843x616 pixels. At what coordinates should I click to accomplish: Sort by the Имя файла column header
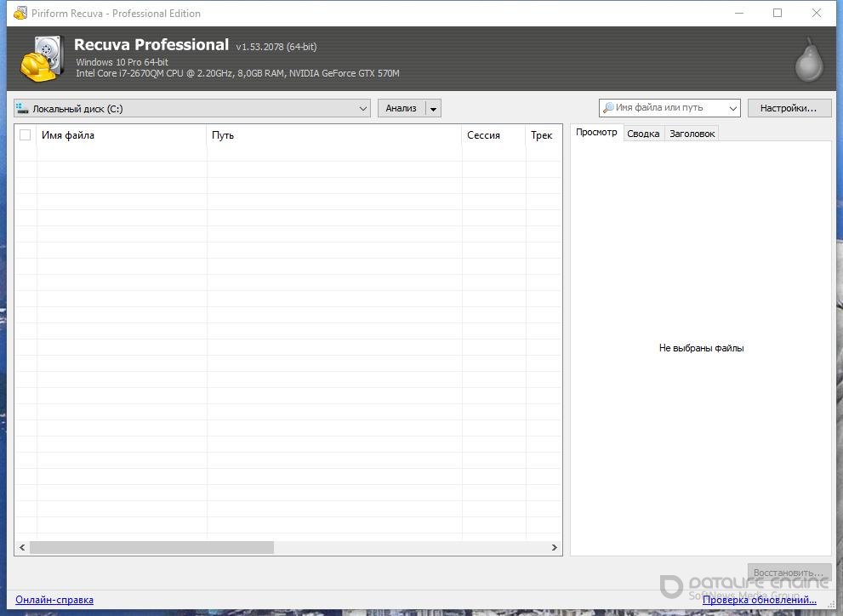pos(119,135)
